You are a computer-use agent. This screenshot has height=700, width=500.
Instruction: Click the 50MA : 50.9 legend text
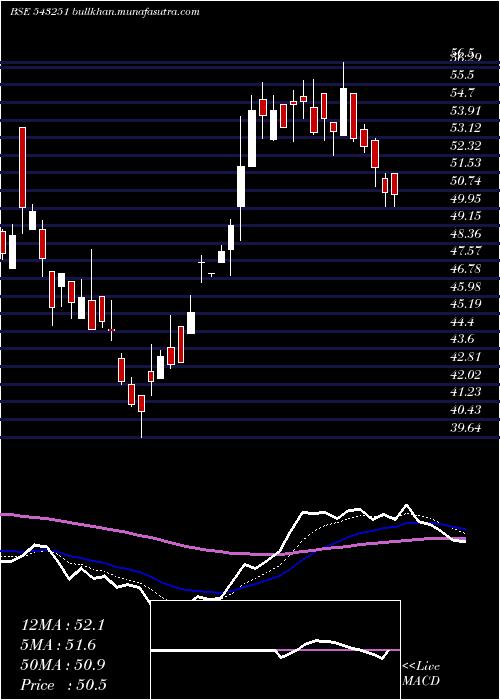click(x=63, y=665)
